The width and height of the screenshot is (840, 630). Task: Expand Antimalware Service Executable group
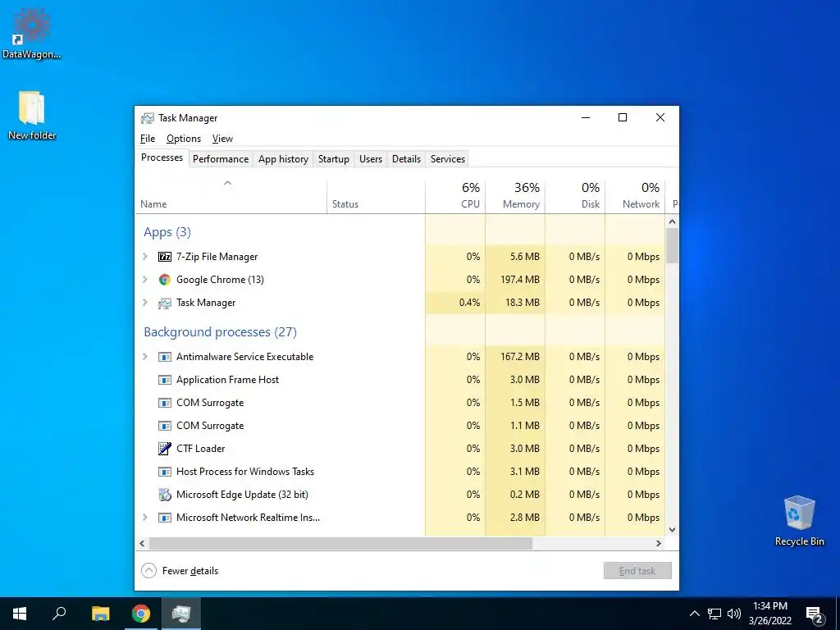pyautogui.click(x=144, y=357)
